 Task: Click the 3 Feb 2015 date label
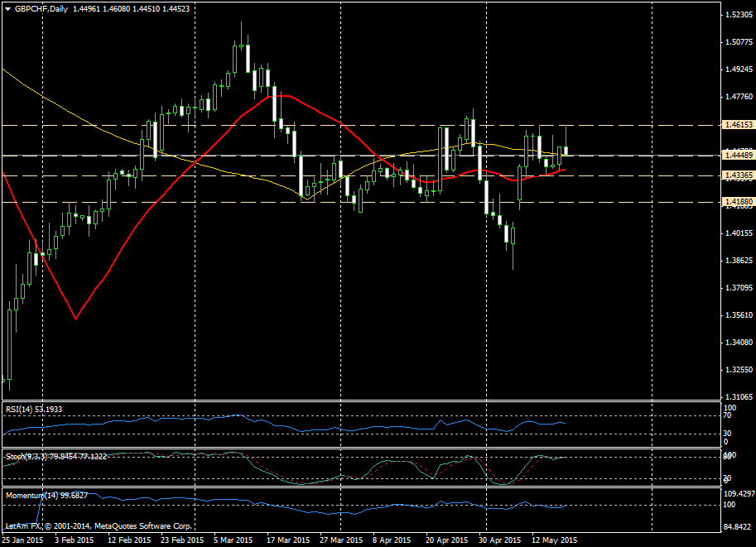coord(74,540)
